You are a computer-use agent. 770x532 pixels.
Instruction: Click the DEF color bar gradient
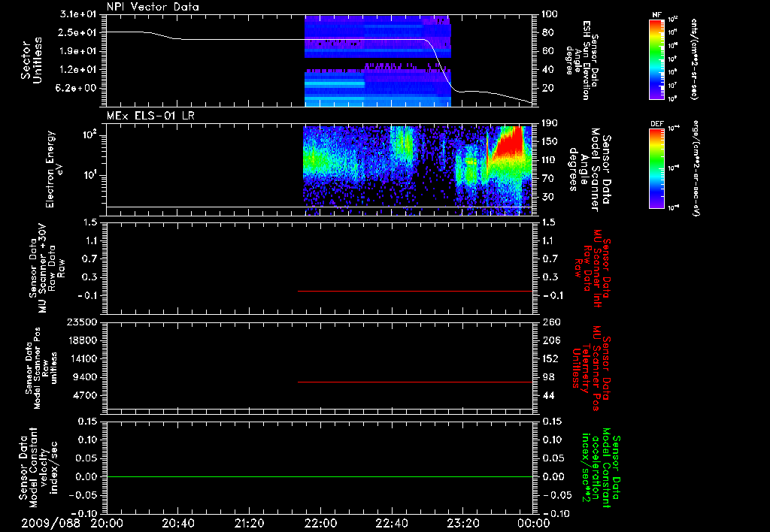click(656, 168)
